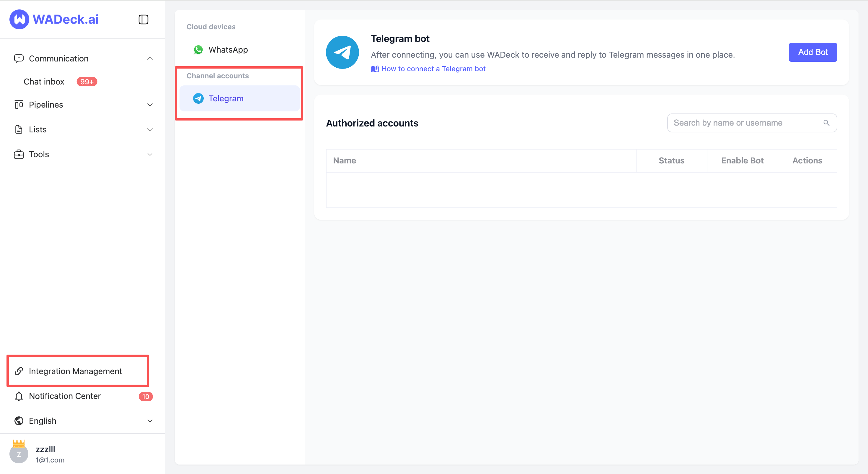Click the Integration Management link icon
Screen dimensions: 868x474
click(19, 371)
